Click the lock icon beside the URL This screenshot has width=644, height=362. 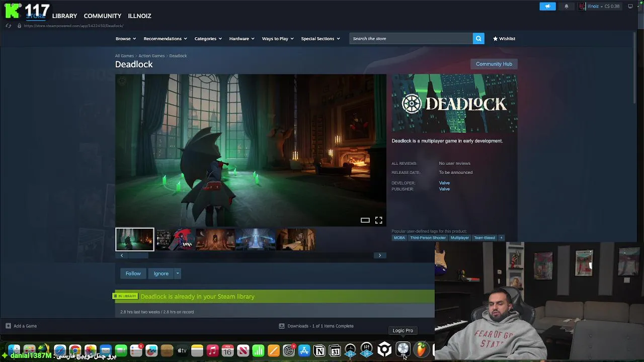click(19, 26)
